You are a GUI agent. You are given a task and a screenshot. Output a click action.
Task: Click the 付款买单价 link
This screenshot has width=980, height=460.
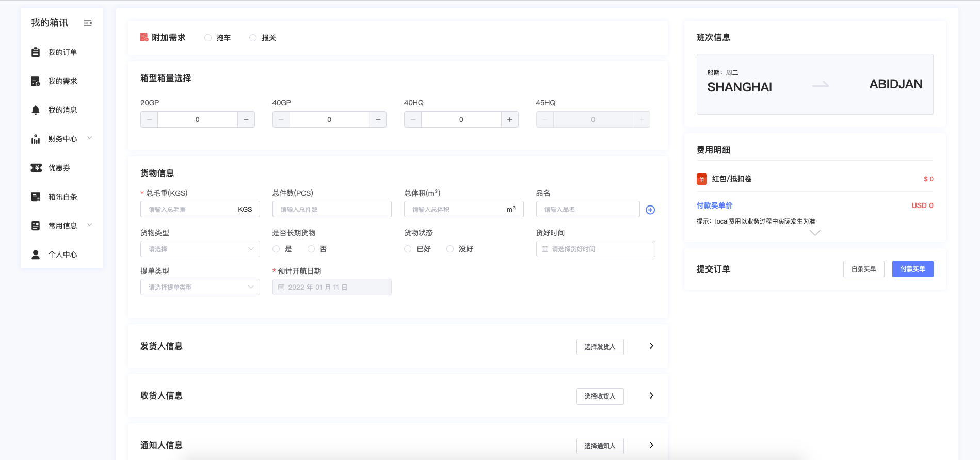click(715, 205)
